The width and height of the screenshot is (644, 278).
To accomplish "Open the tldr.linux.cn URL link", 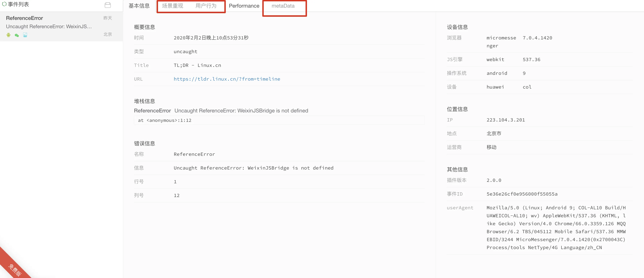I will 227,79.
